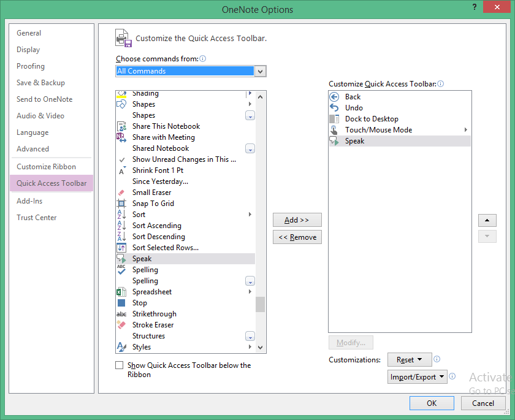
Task: Expand second Spelling dropdown indicator
Action: tap(250, 281)
